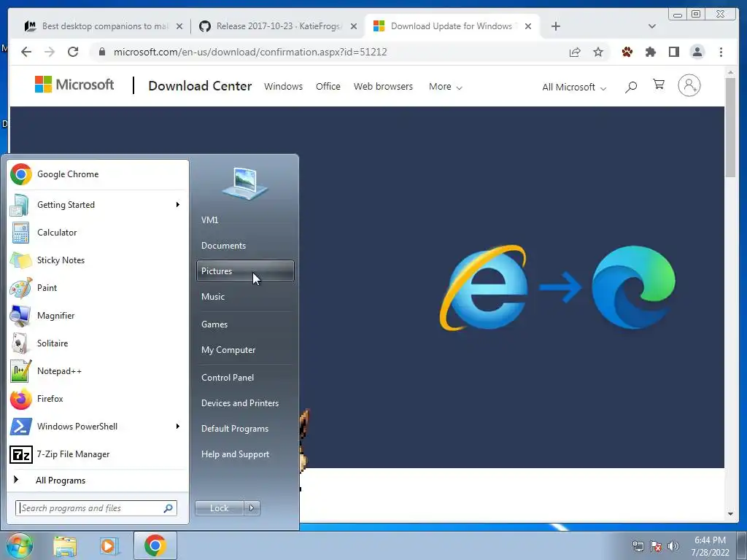Open Firefox from Start menu
The width and height of the screenshot is (747, 560).
pyautogui.click(x=98, y=399)
